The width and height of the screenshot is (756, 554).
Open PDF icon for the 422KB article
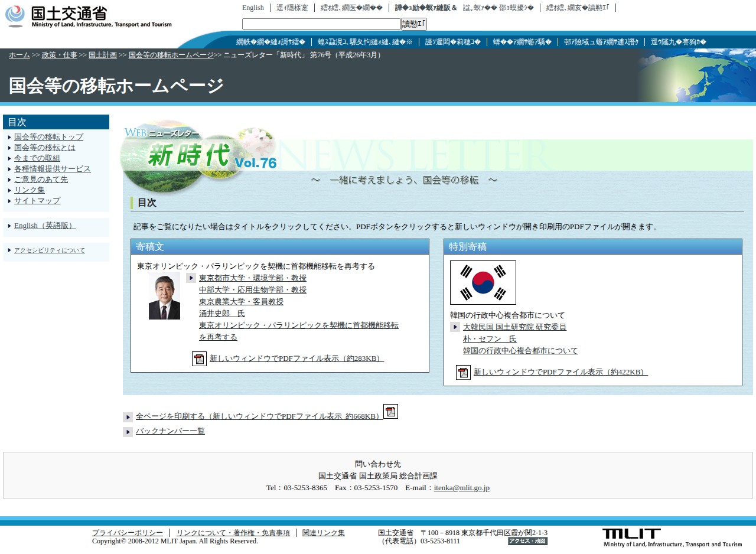(463, 372)
